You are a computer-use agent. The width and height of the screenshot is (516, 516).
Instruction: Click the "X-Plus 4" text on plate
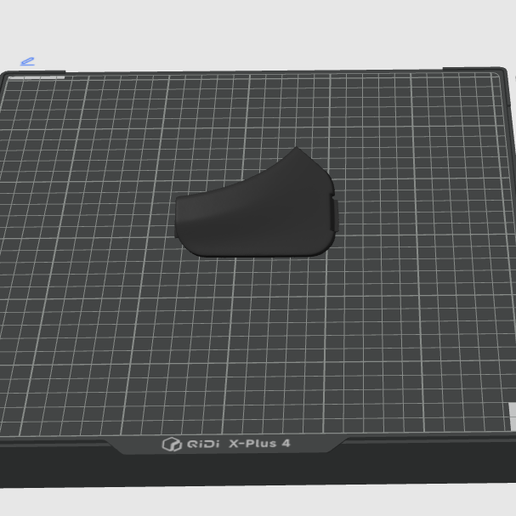260,444
